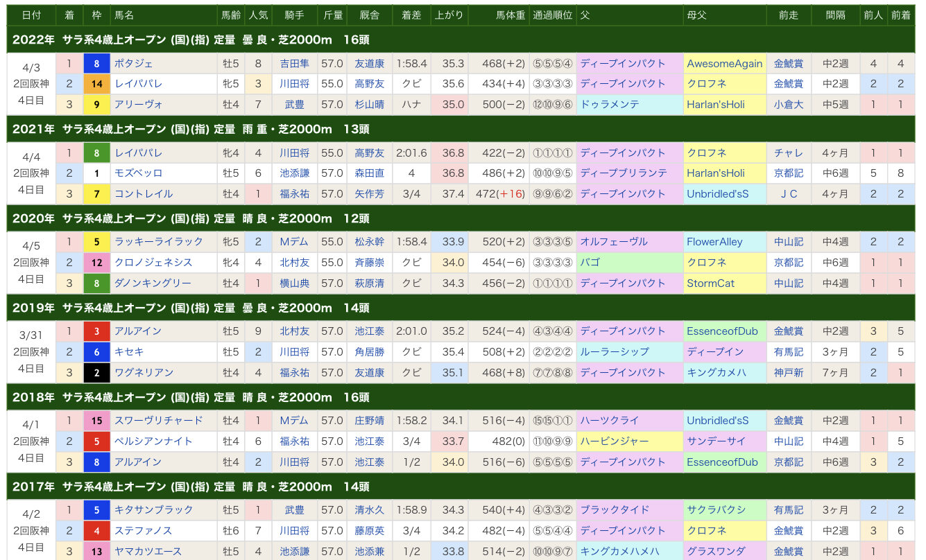
Task: Click the pink frame number 15 badge
Action: [x=97, y=421]
